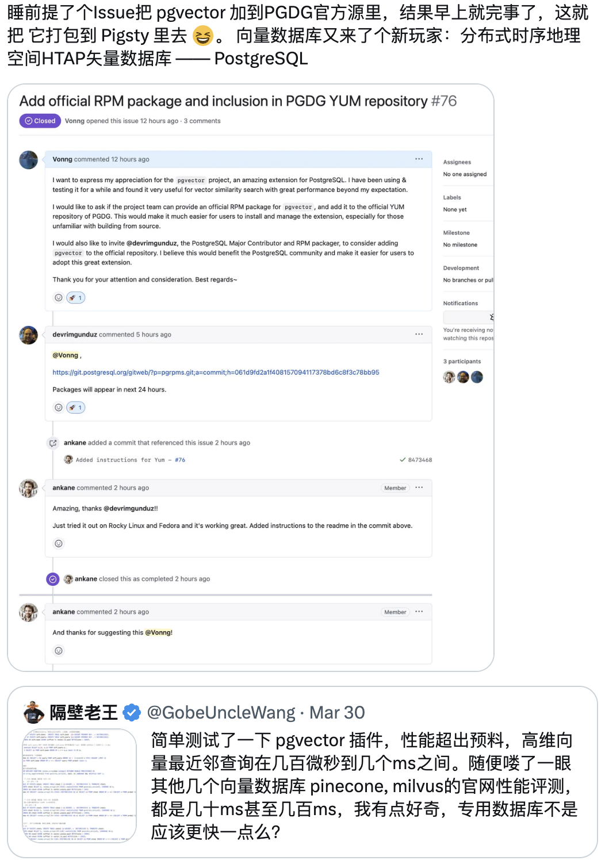Open options menu on devrimgunduz's comment
The image size is (605, 868).
point(419,334)
